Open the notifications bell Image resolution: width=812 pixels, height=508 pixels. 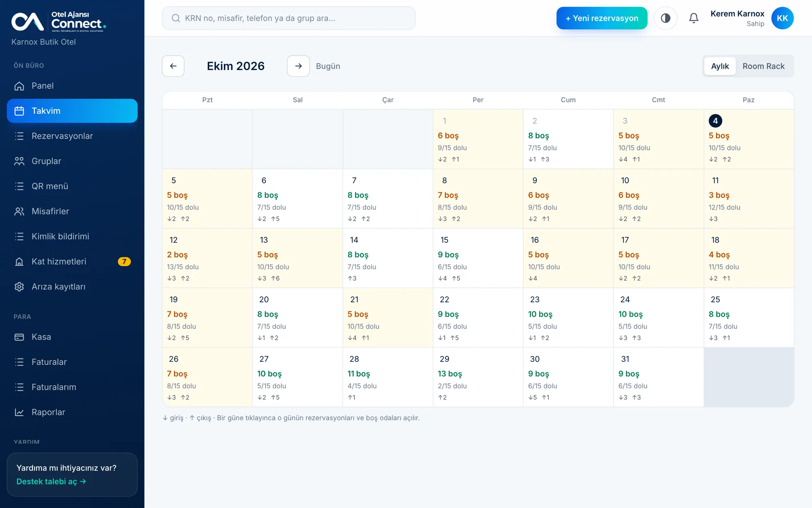[x=693, y=18]
